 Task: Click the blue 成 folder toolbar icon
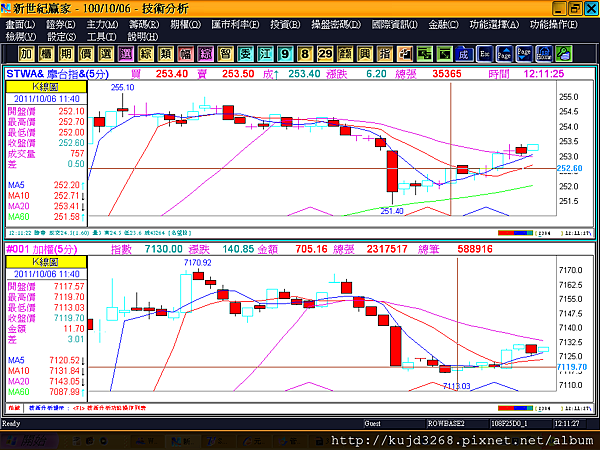[464, 54]
